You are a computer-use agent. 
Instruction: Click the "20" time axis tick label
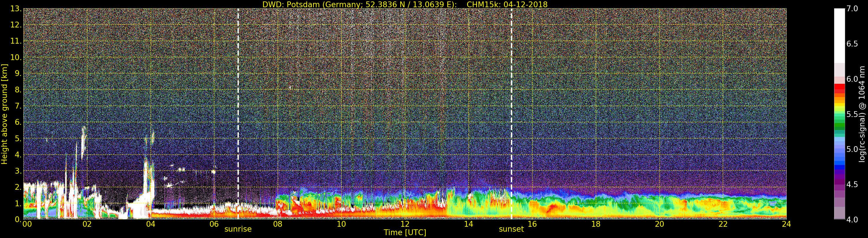[x=659, y=224]
